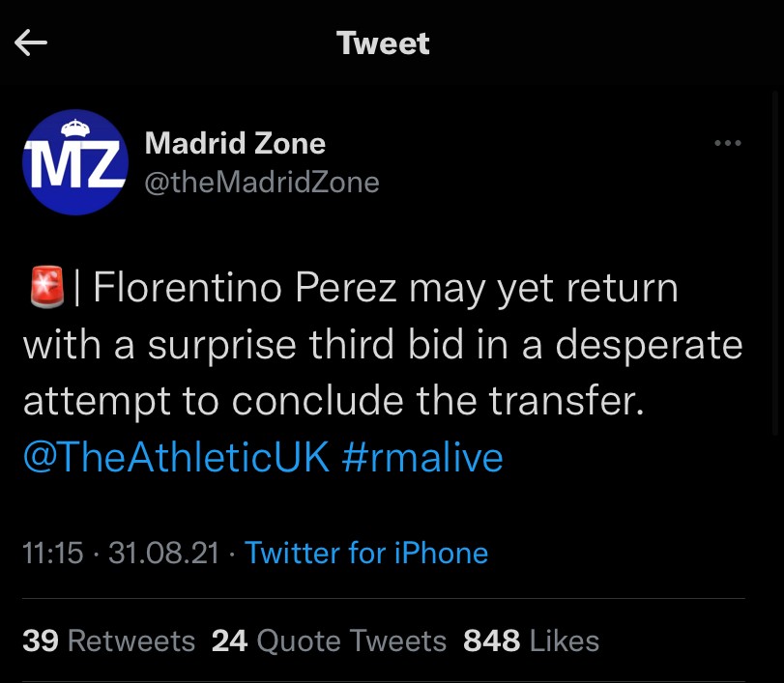Open the Madrid Zone MZ profile avatar

75,161
